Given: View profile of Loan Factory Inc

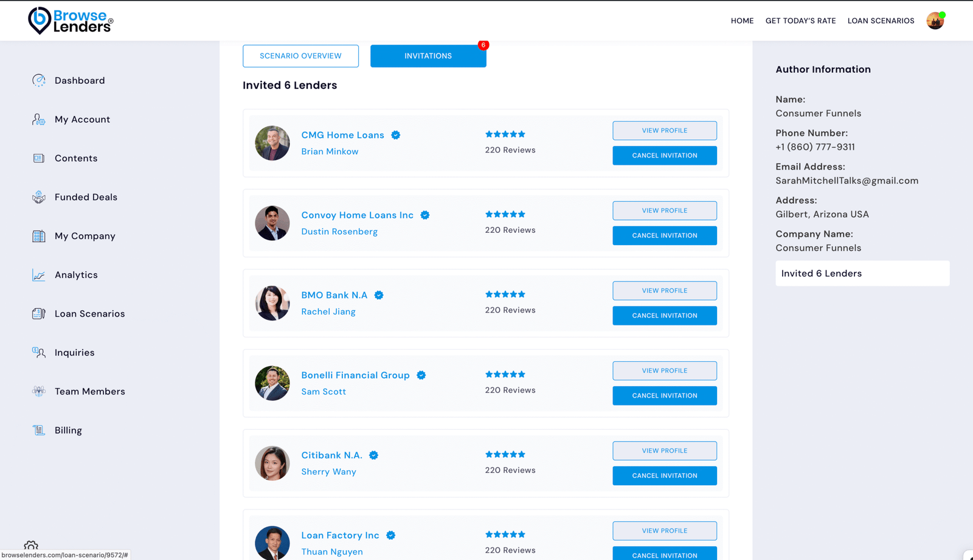Looking at the screenshot, I should (665, 531).
